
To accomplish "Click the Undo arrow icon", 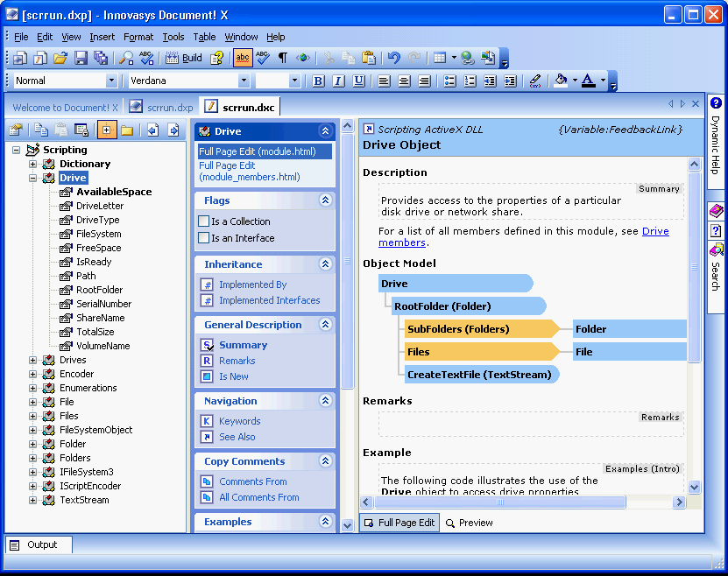I will tap(393, 58).
